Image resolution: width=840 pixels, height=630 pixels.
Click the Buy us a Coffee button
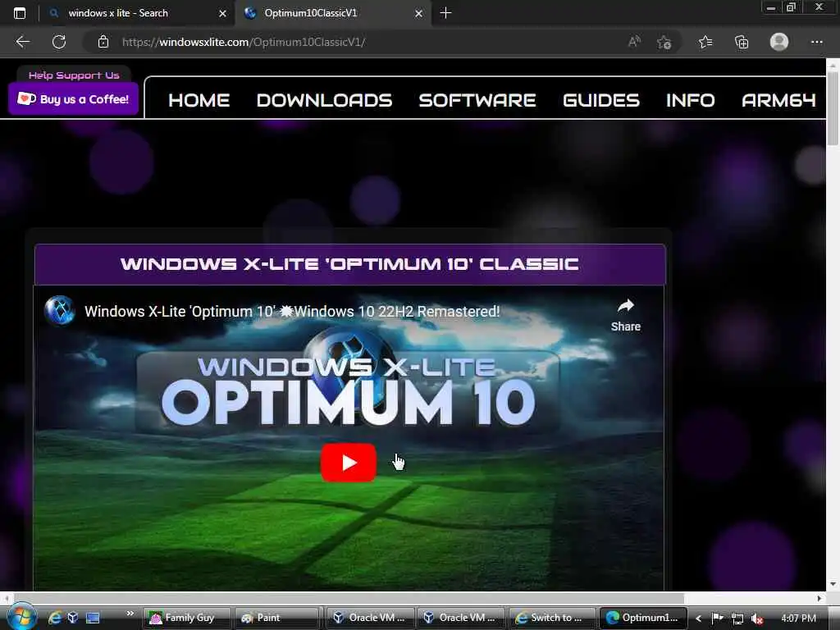[x=73, y=99]
